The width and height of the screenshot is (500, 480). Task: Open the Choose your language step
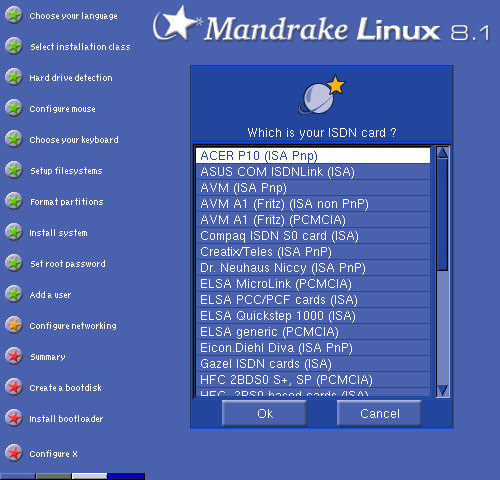pos(73,16)
